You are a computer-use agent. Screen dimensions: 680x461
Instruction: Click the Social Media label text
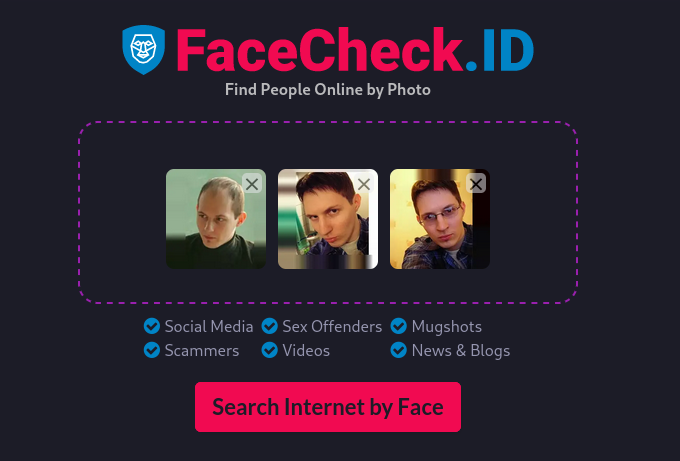(x=209, y=327)
